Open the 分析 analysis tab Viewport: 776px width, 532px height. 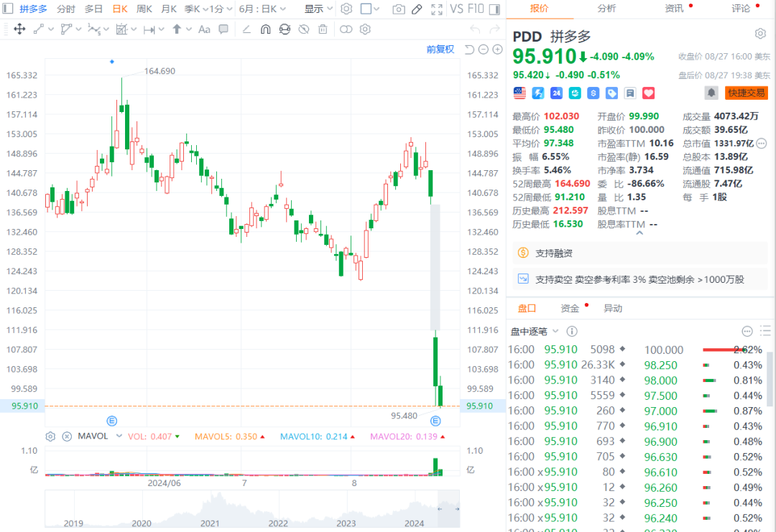(x=606, y=9)
